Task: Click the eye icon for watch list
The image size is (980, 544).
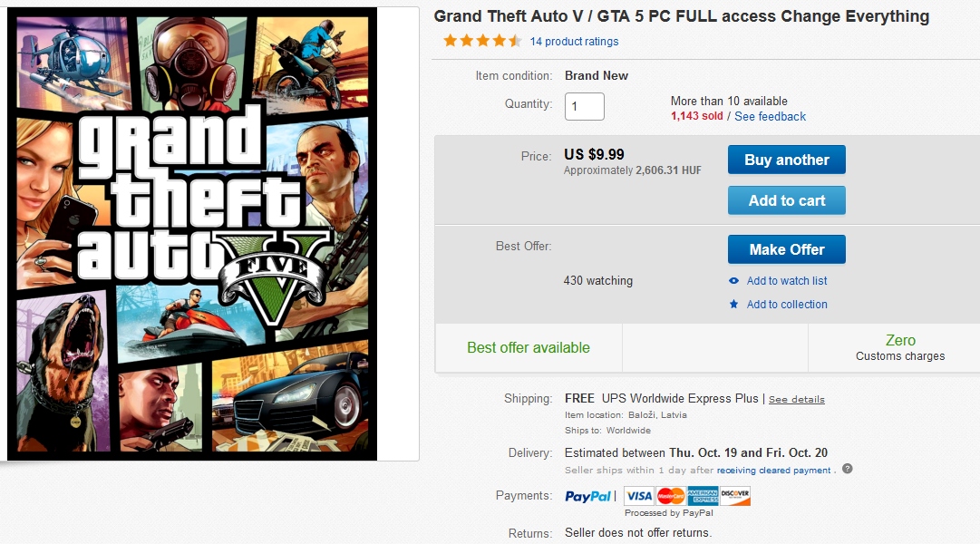Action: pyautogui.click(x=734, y=281)
